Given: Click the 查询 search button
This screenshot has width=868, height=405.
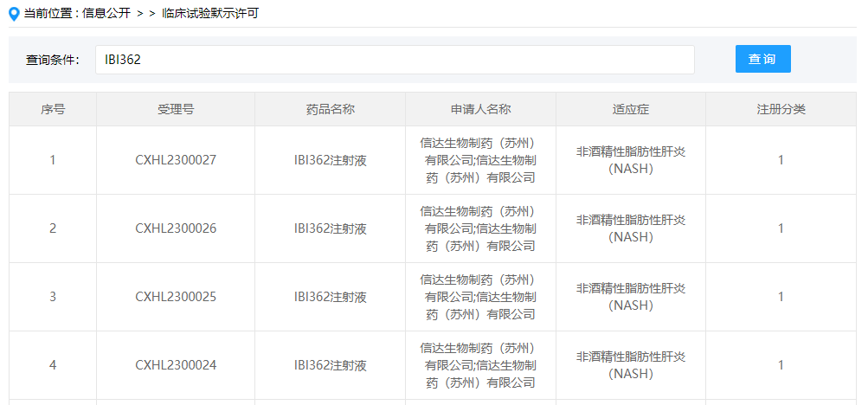Looking at the screenshot, I should 762,59.
